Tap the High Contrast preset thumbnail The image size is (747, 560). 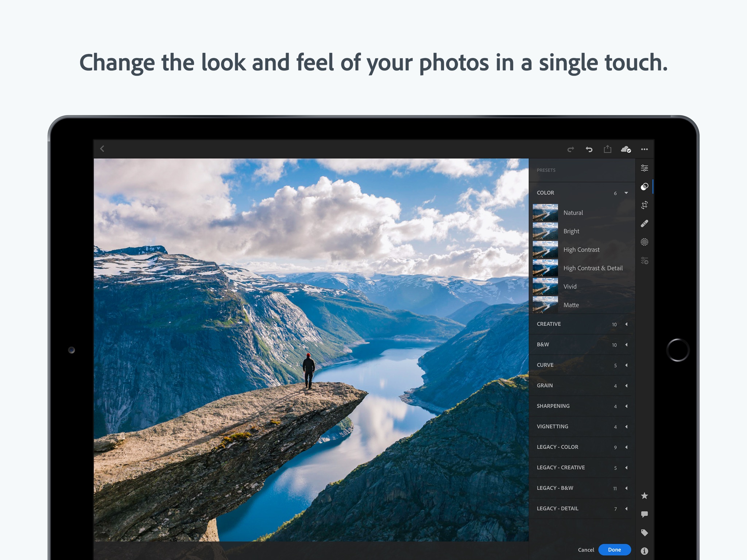545,250
